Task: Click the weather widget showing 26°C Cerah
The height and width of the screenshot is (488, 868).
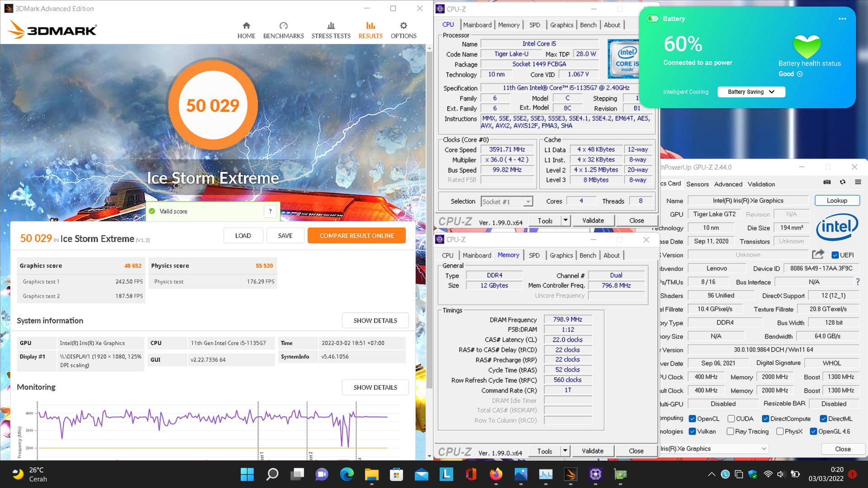Action: (x=29, y=474)
